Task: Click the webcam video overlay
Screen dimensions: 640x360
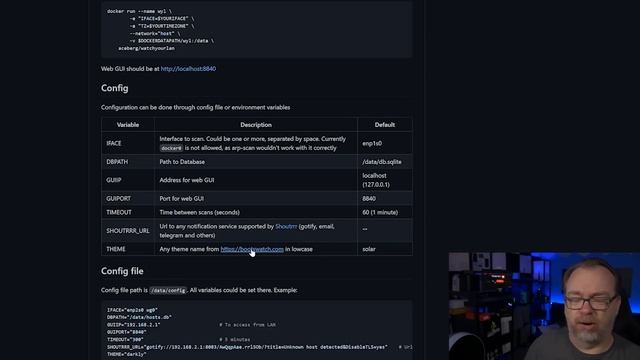Action: coord(544,306)
